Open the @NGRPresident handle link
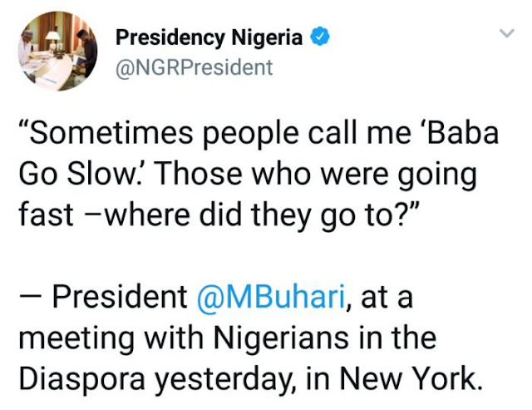The width and height of the screenshot is (532, 410). (x=193, y=67)
